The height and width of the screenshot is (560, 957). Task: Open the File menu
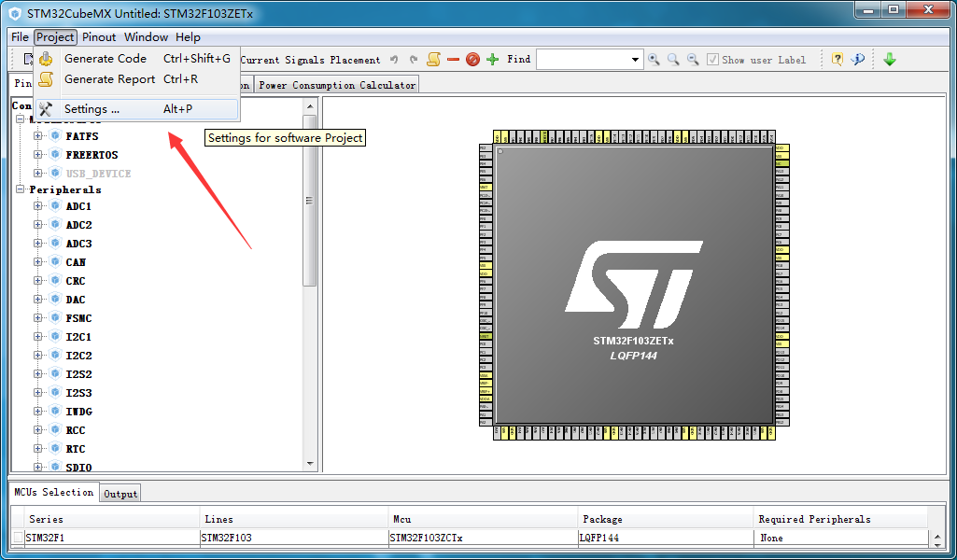[x=20, y=36]
